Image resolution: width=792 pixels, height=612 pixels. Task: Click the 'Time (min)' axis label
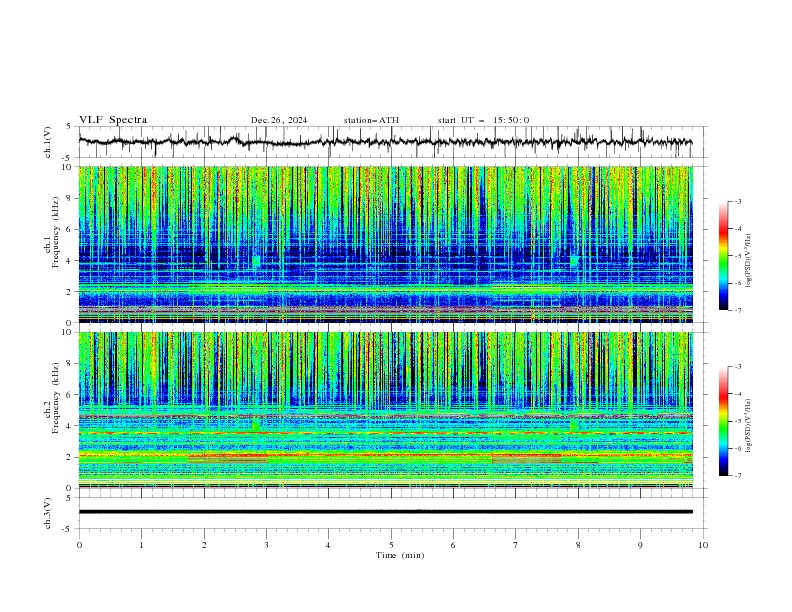click(x=400, y=555)
